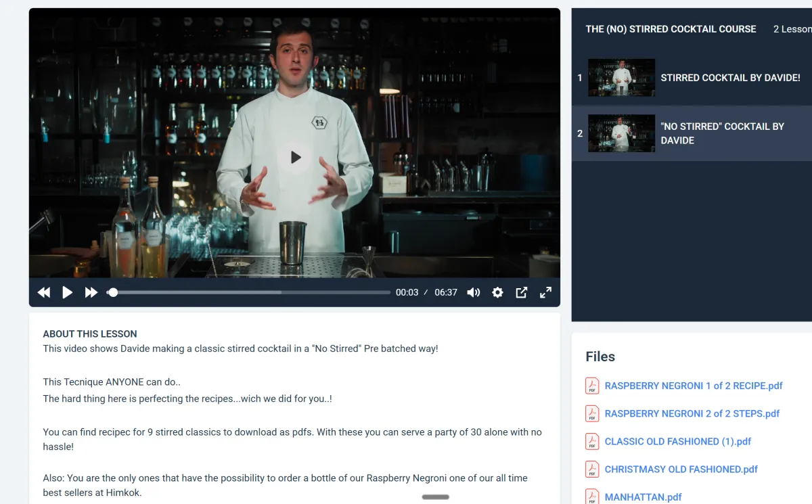Click the video progress slider handle

[x=113, y=292]
